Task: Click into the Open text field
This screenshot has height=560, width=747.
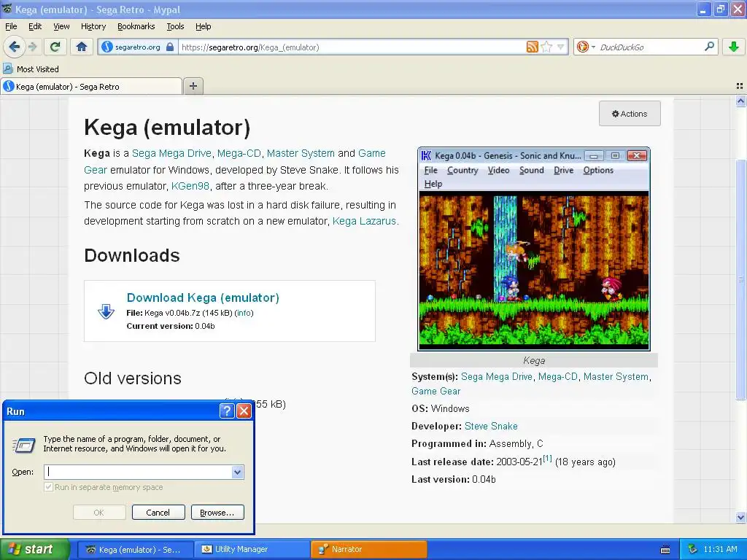Action: point(138,472)
